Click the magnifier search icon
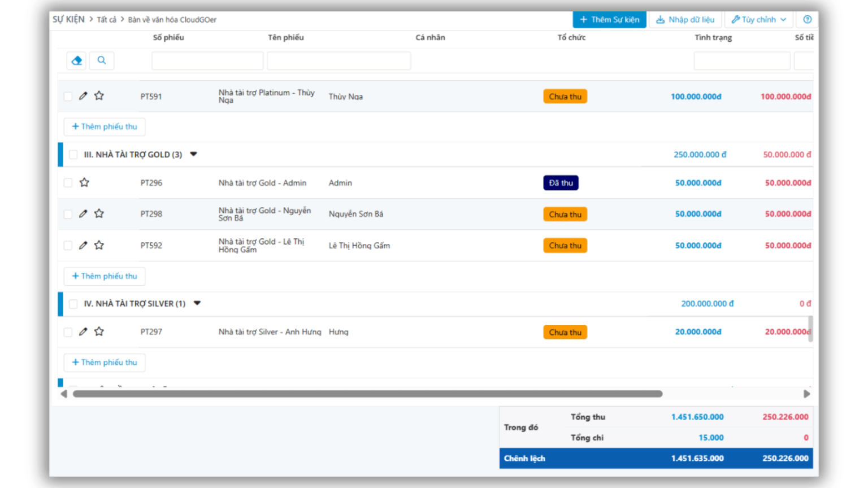Image resolution: width=868 pixels, height=488 pixels. coord(102,60)
